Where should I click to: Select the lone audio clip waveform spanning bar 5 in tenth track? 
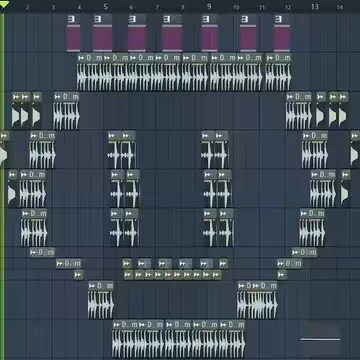pos(101,305)
